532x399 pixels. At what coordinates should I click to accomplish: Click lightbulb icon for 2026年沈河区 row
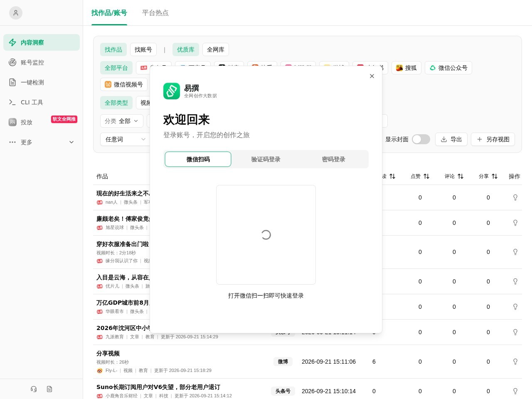pos(515,332)
